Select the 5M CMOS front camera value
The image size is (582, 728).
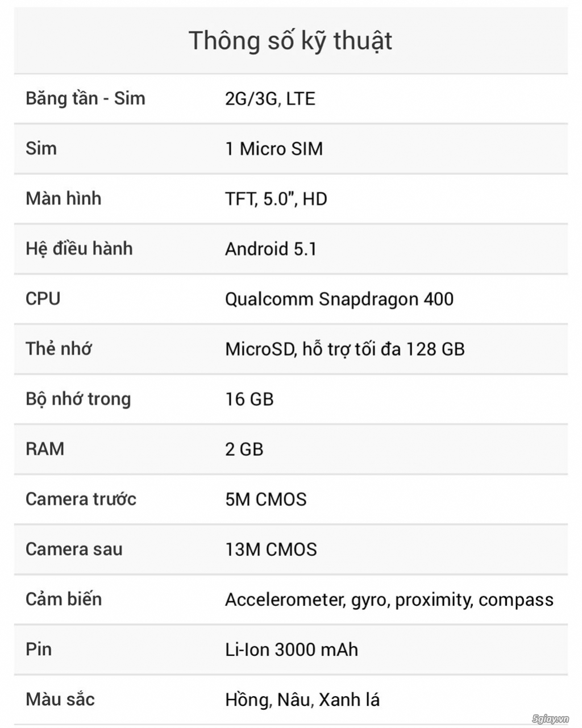pos(266,499)
